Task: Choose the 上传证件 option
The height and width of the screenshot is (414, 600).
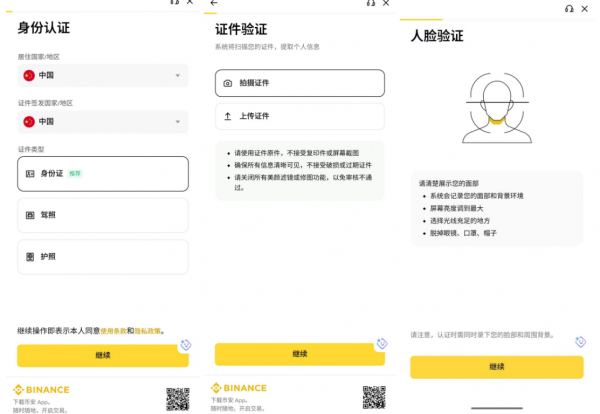Action: coord(300,116)
